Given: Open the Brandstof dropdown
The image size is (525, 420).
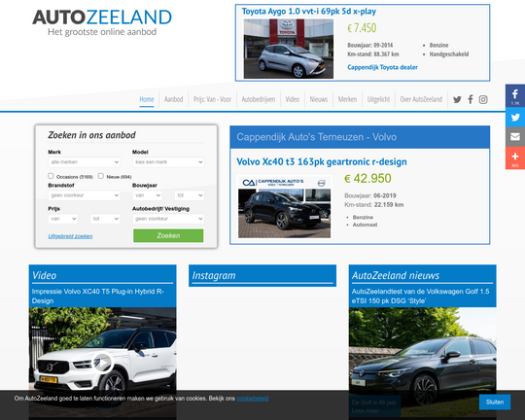Looking at the screenshot, I should pyautogui.click(x=84, y=195).
